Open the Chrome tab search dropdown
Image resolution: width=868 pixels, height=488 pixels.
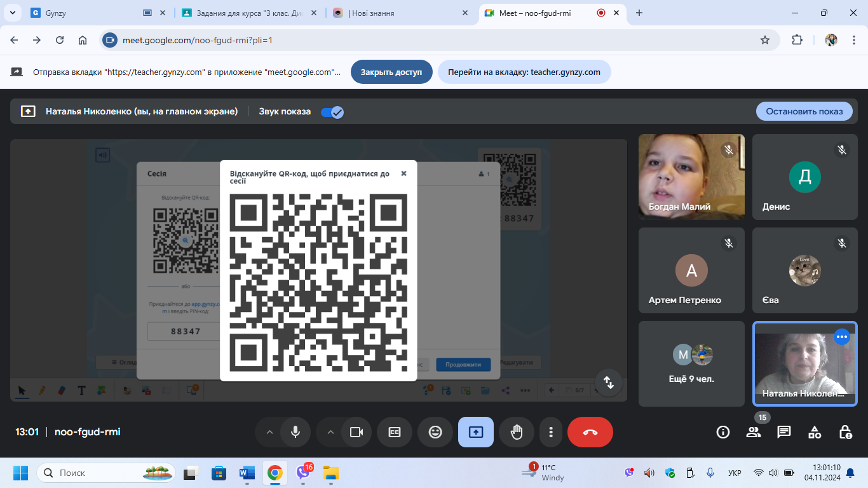[12, 13]
